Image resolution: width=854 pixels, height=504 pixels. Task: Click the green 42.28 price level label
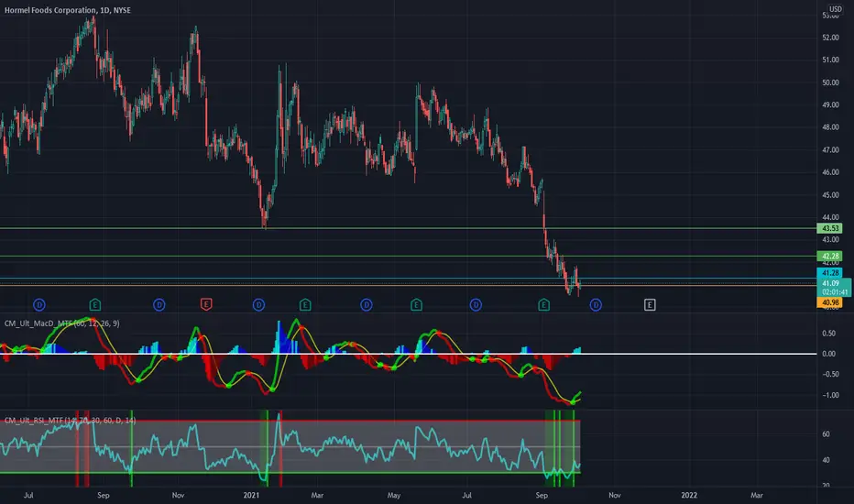click(x=829, y=256)
